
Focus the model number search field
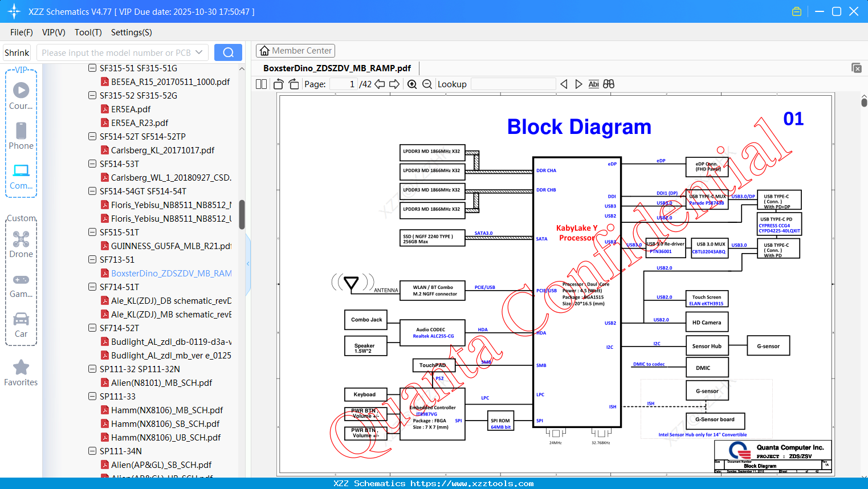[116, 52]
